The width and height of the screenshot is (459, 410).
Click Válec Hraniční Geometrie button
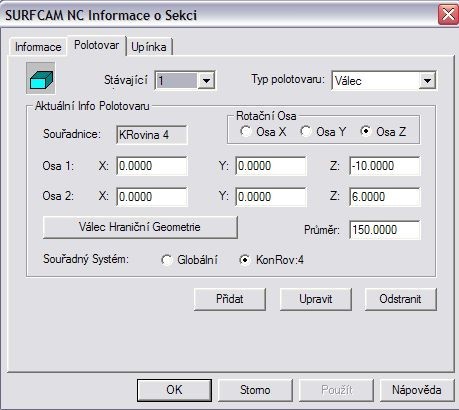[x=140, y=227]
